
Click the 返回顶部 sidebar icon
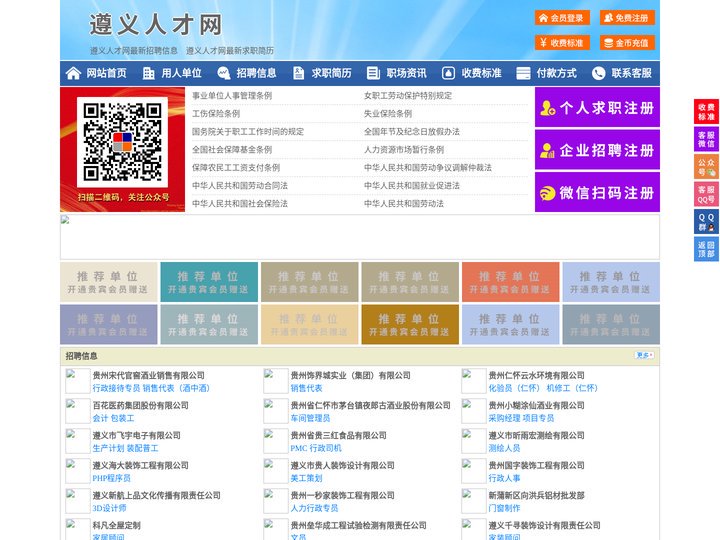(706, 249)
